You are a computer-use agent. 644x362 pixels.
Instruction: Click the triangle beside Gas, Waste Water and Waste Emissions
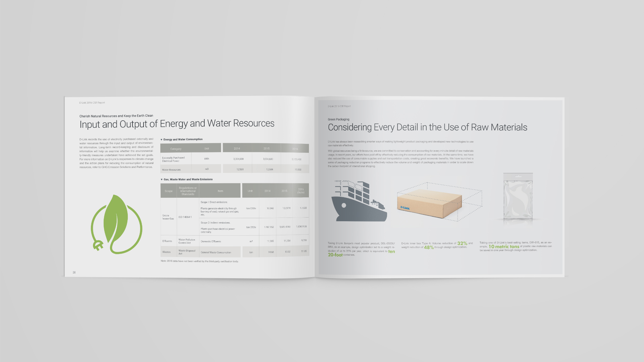click(161, 180)
